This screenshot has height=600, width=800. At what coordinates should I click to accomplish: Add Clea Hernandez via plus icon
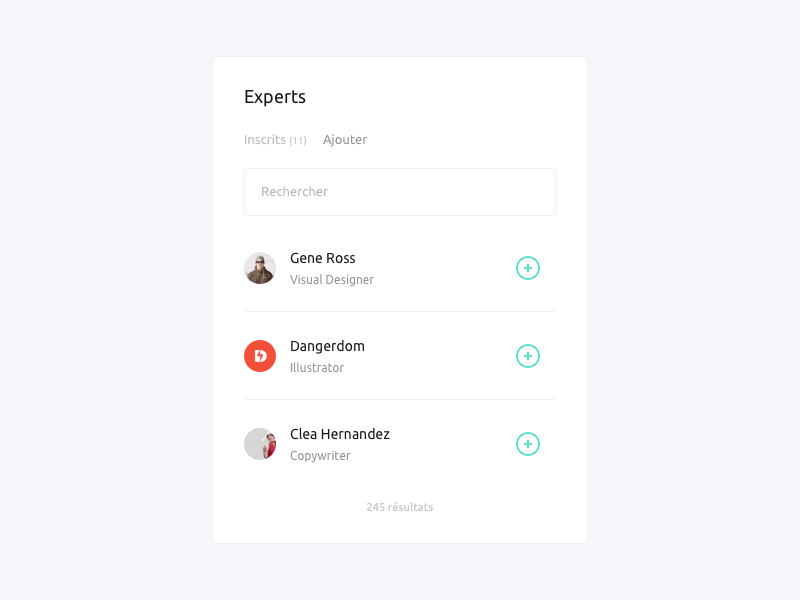[528, 444]
